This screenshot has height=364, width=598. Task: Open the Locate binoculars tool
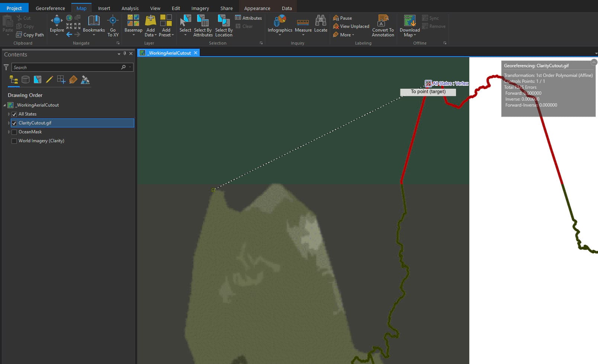click(321, 24)
